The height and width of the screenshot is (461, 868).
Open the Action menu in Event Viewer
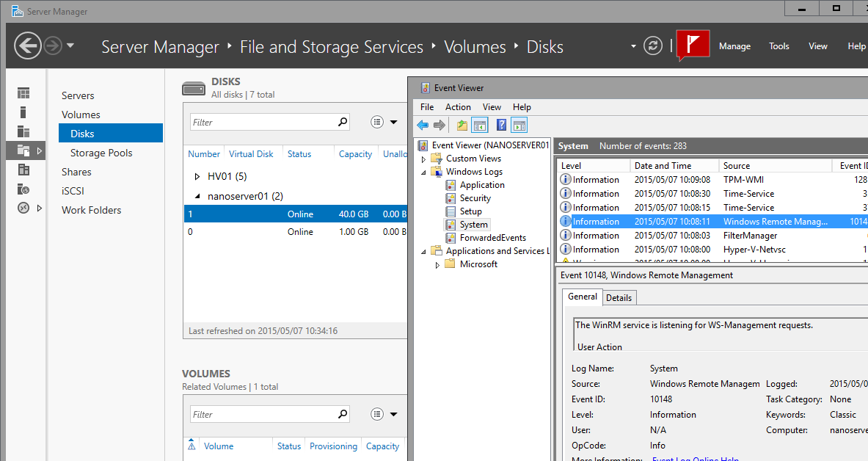[x=458, y=107]
